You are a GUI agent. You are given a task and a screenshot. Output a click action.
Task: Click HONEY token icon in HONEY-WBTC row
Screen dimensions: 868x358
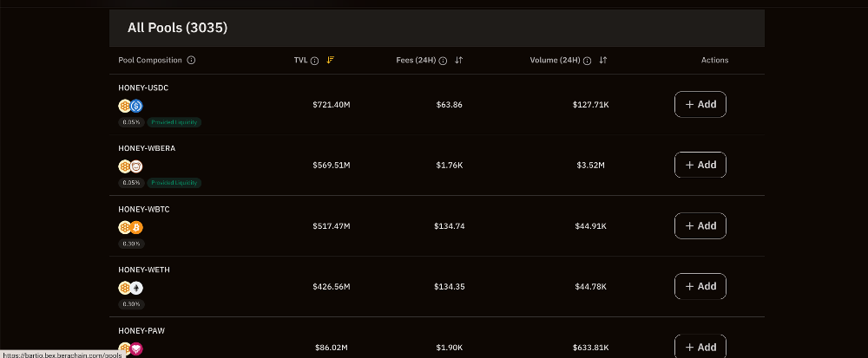coord(125,227)
